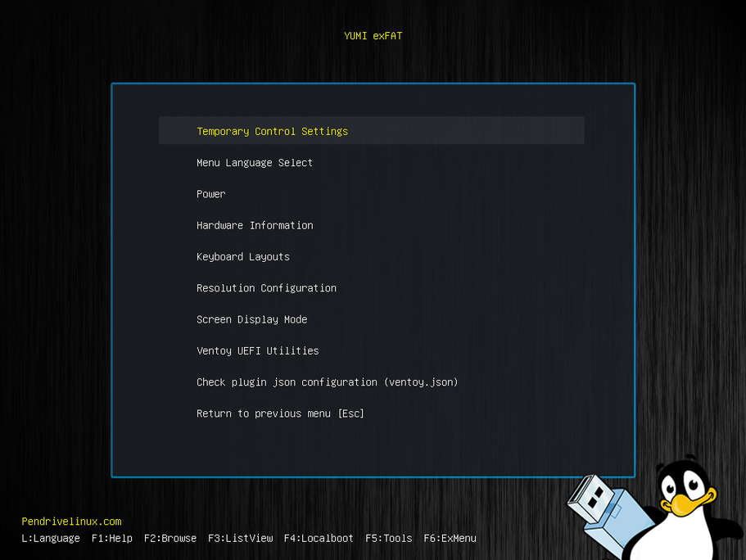Click F6:ExMenu shortcut
The image size is (746, 560).
450,538
